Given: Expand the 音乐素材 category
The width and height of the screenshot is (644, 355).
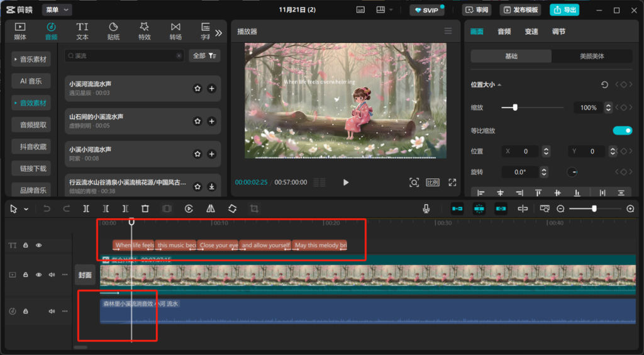Looking at the screenshot, I should tap(31, 59).
